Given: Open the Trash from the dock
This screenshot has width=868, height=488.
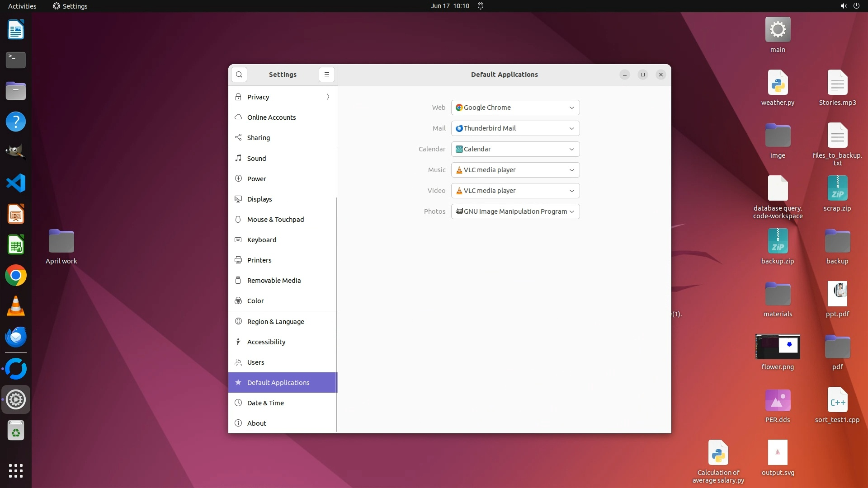Looking at the screenshot, I should pyautogui.click(x=16, y=431).
